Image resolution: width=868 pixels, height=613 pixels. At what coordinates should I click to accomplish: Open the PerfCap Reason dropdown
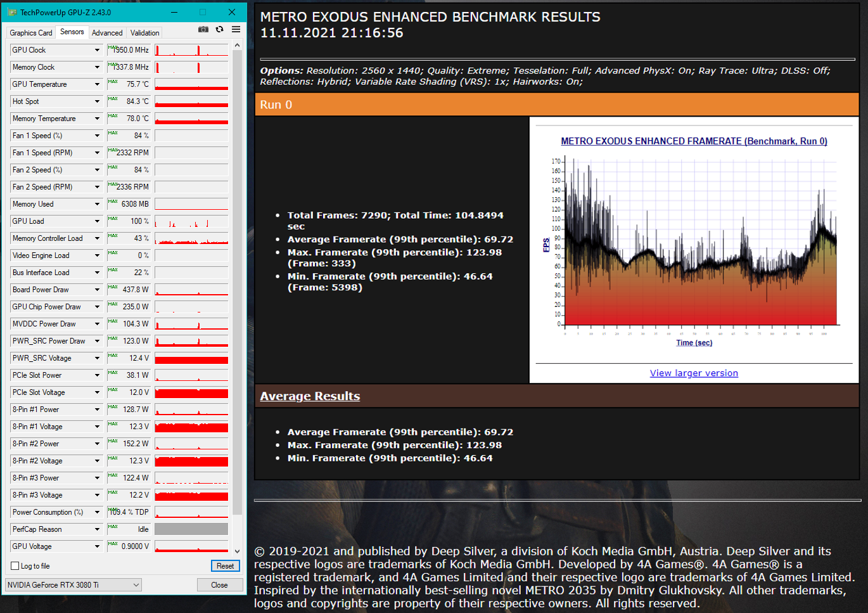97,529
